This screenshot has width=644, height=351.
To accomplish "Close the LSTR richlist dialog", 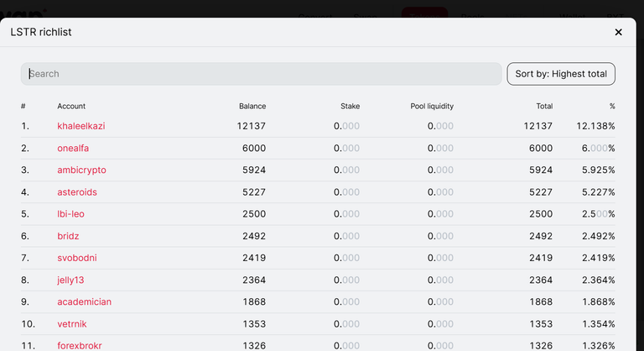I will (618, 32).
